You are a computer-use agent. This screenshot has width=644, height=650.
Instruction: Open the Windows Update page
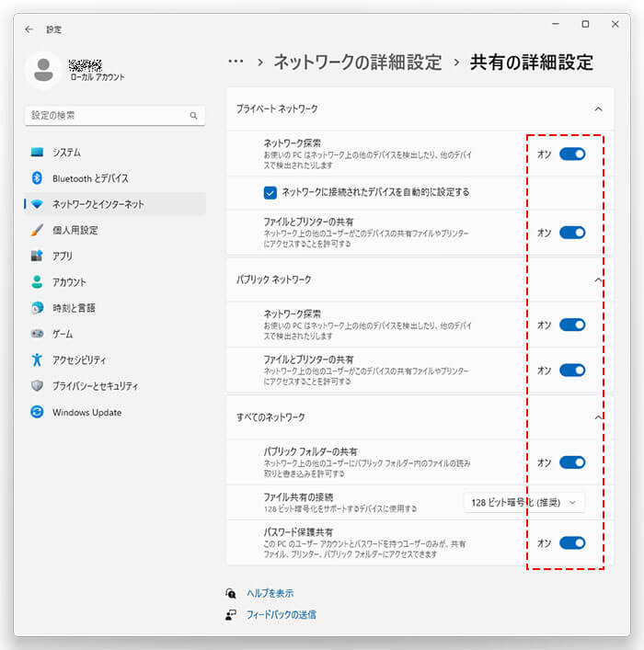[x=115, y=412]
